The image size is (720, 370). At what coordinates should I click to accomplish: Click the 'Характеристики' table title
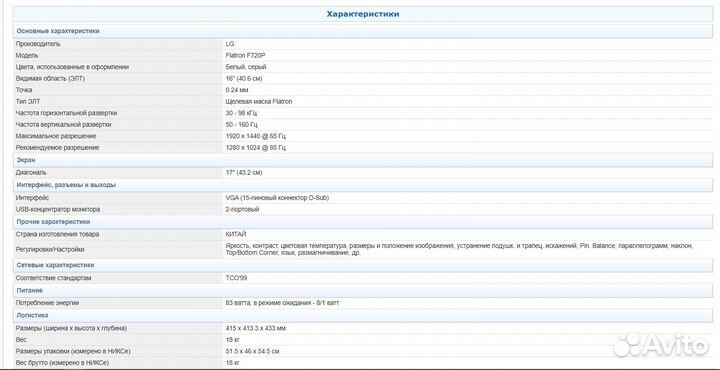[363, 14]
